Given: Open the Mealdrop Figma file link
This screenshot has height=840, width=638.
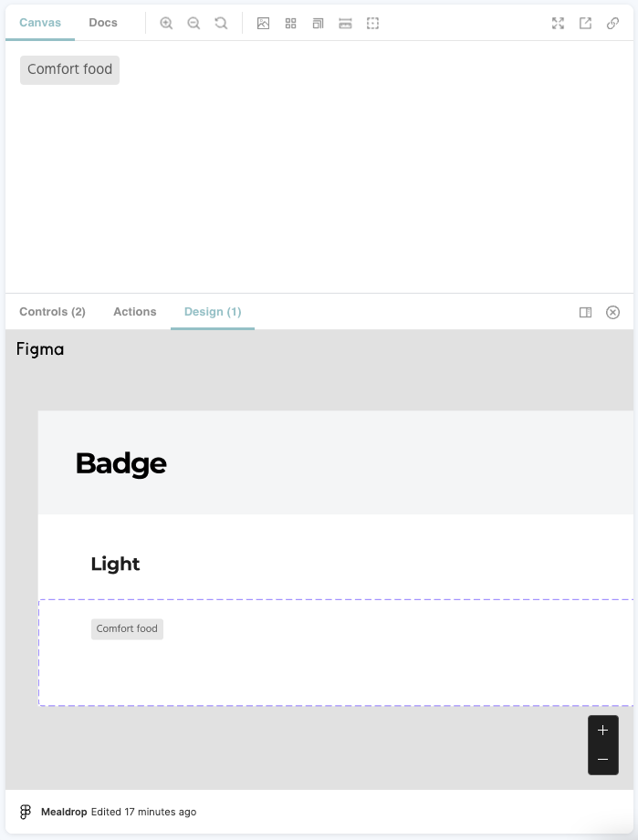Looking at the screenshot, I should click(64, 812).
